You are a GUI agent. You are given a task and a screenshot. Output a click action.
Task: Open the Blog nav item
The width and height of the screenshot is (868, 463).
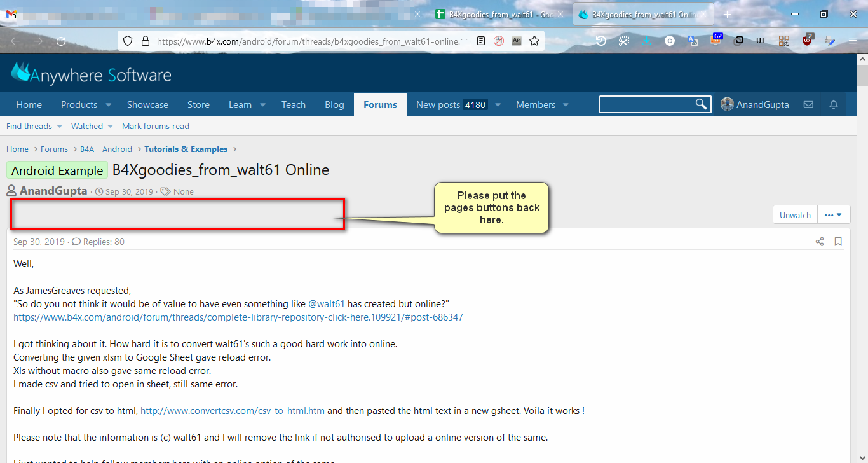(x=334, y=105)
